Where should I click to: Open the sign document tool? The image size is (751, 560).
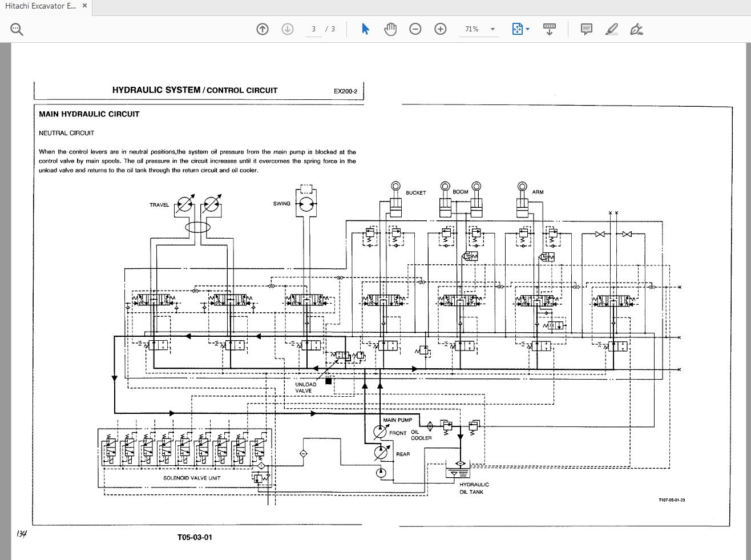coord(636,29)
